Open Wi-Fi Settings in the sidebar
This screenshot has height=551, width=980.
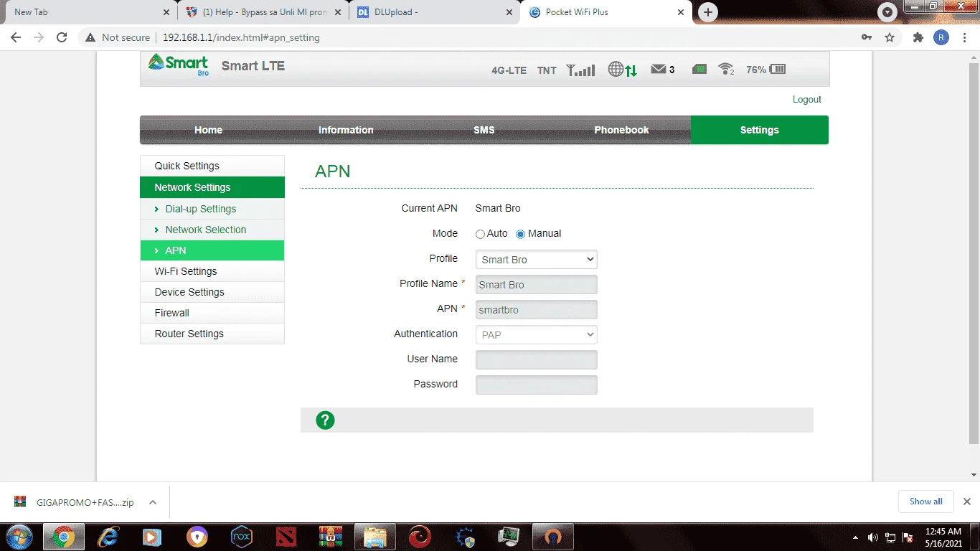212,271
